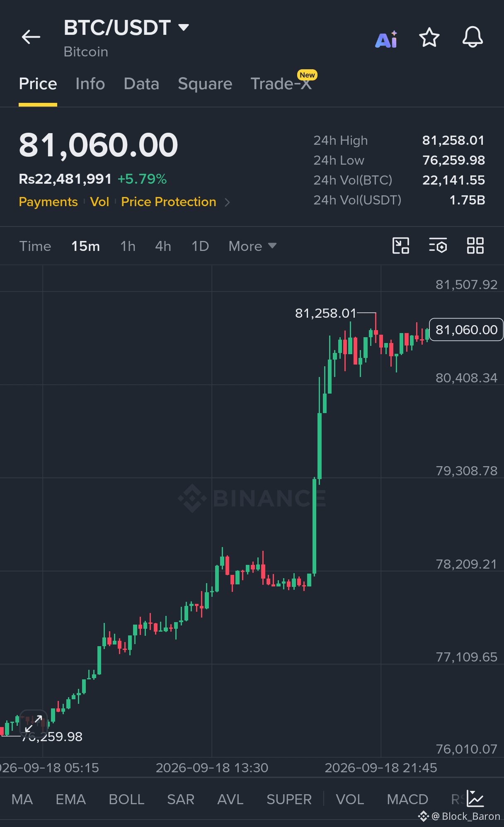Screen dimensions: 504x827
Task: Add BTC/USDT to favorites with star
Action: 429,38
